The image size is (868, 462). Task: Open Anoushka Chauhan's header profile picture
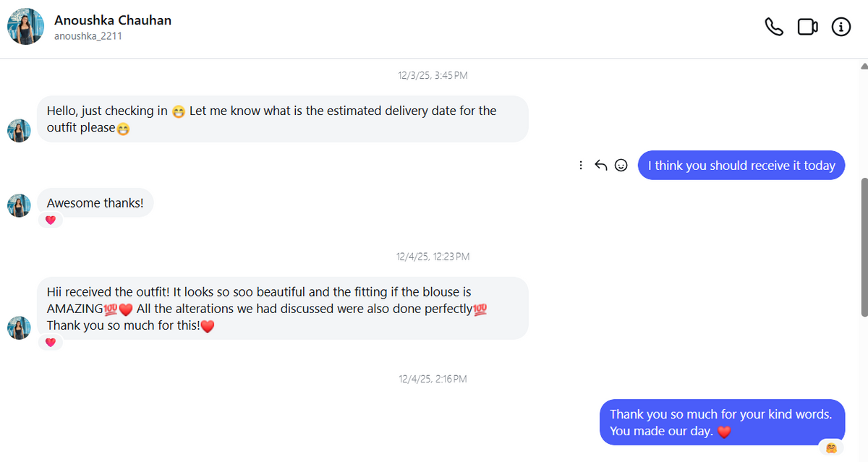[25, 27]
